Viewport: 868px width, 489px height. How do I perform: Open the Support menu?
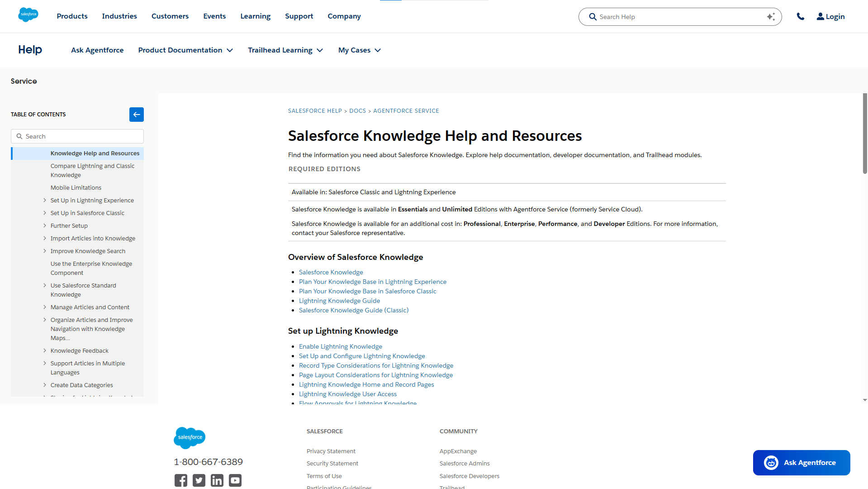coord(299,16)
